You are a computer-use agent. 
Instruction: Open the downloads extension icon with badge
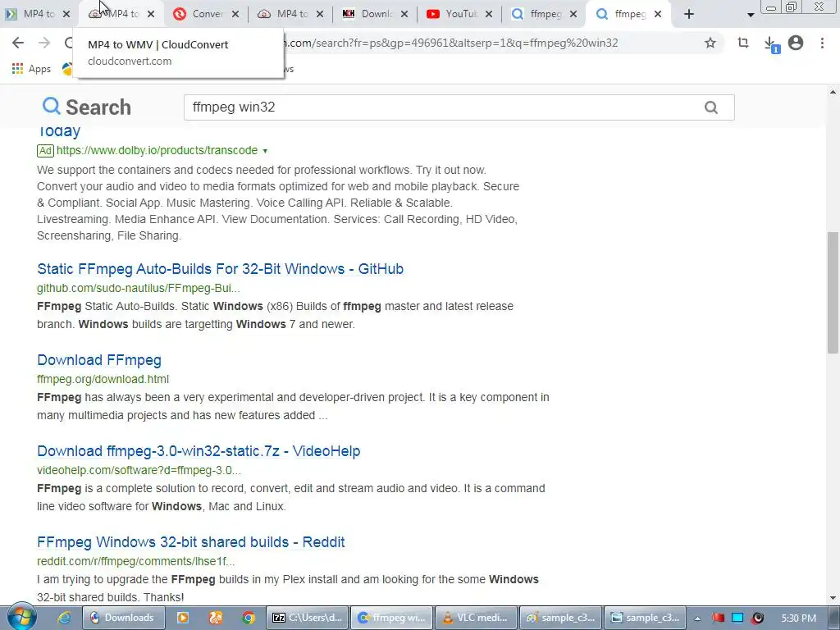(x=770, y=44)
